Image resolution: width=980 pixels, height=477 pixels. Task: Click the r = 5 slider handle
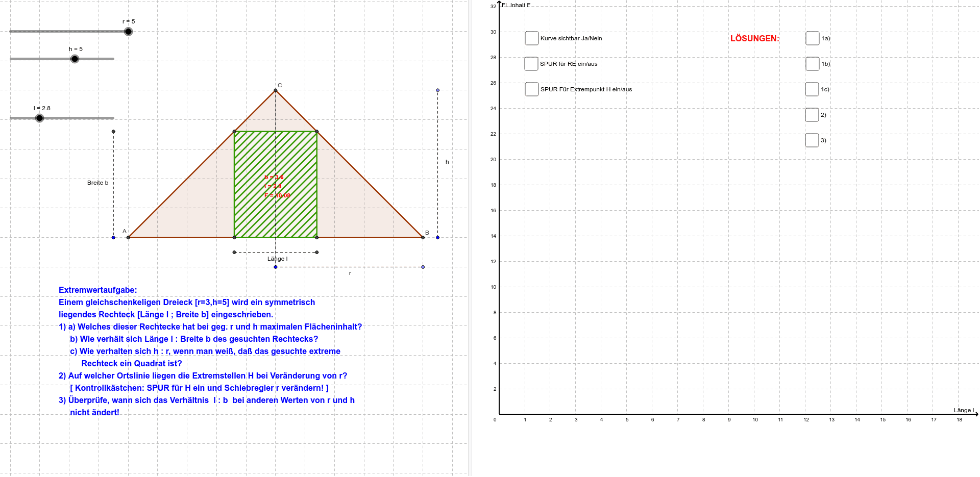(128, 32)
